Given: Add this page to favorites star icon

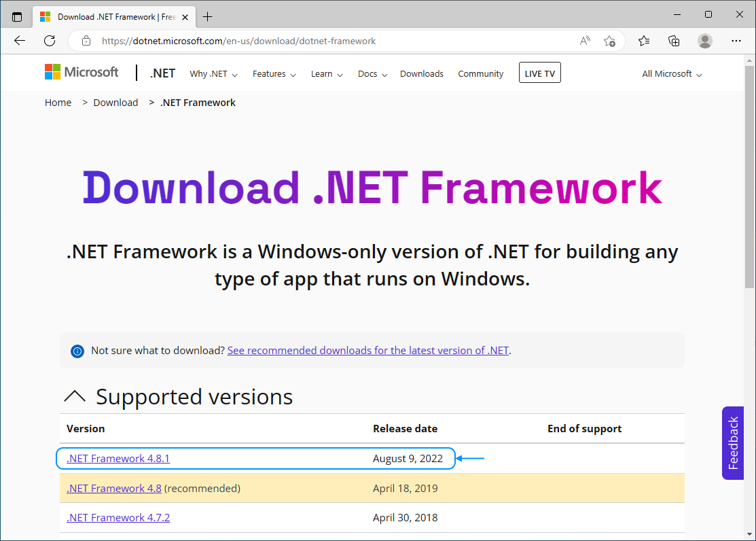Looking at the screenshot, I should coord(609,41).
